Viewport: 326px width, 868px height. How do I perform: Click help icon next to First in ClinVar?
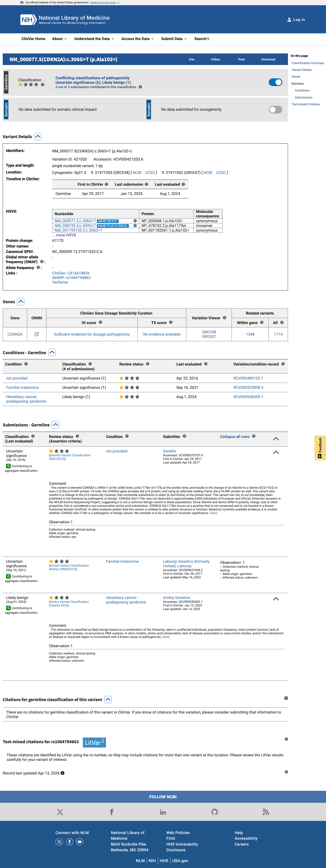106,184
